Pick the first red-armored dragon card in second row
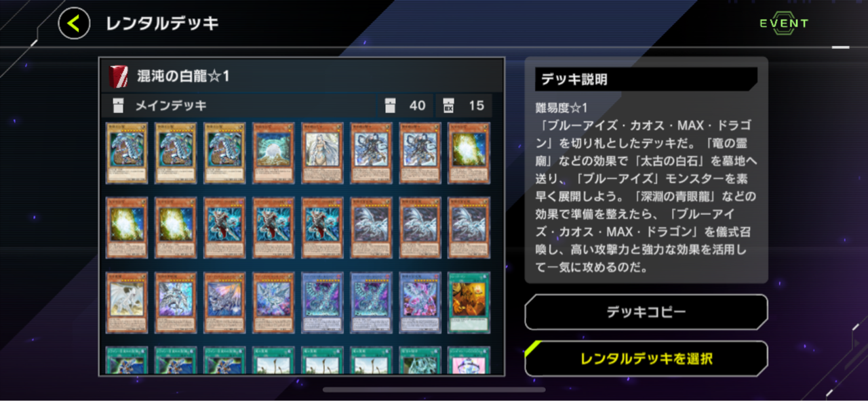 tap(224, 228)
